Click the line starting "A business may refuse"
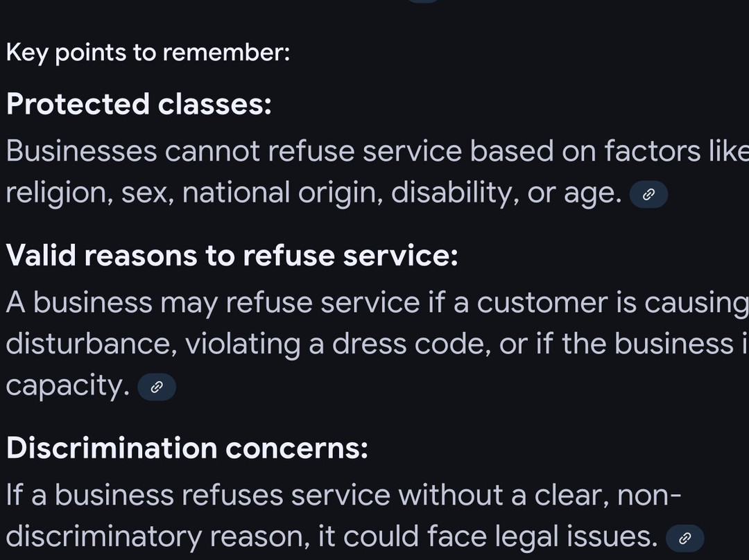 pyautogui.click(x=374, y=303)
